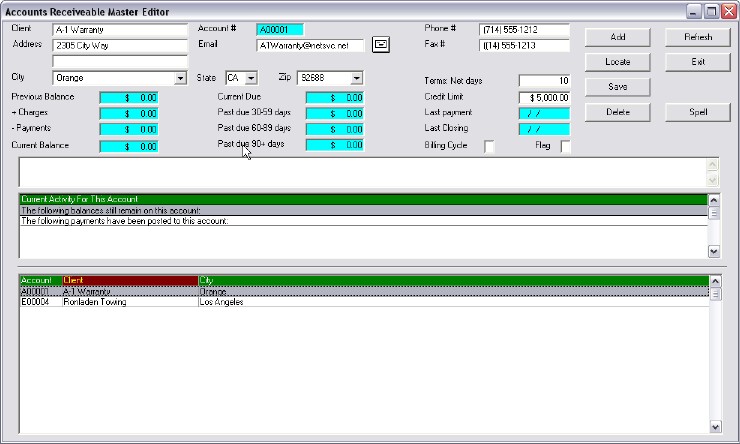Sort by the Client column header

click(130, 280)
